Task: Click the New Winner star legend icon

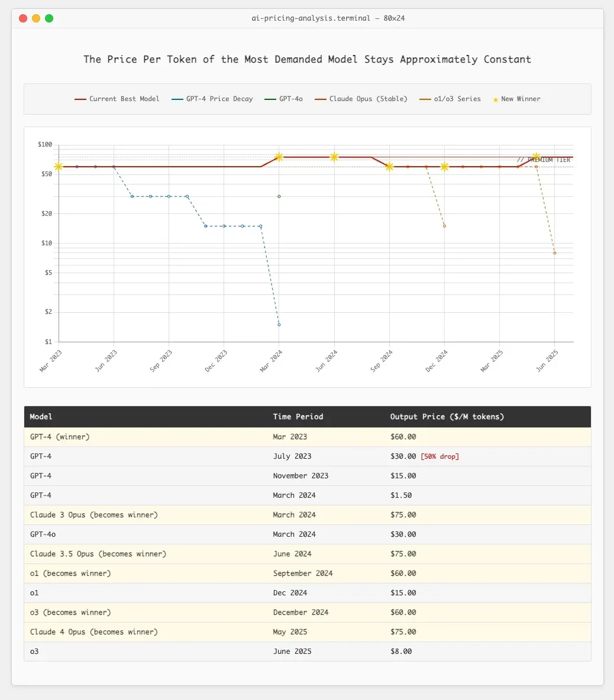Action: [x=495, y=99]
